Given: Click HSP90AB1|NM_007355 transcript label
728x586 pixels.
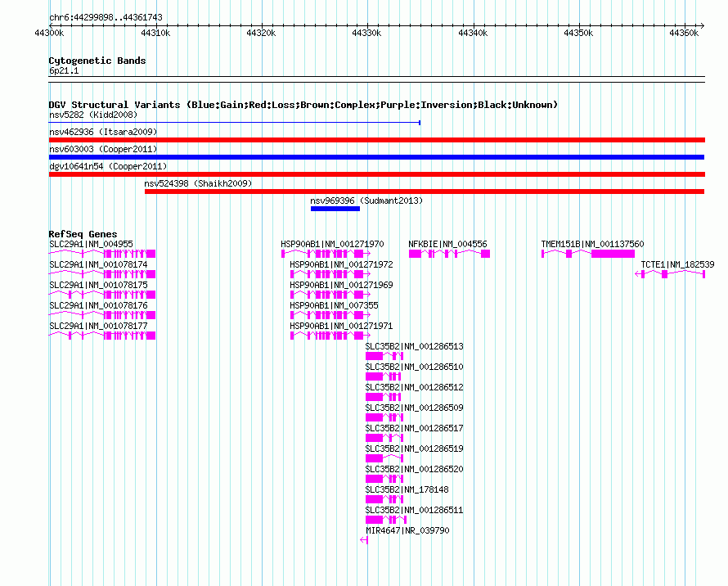Looking at the screenshot, I should coord(334,305).
